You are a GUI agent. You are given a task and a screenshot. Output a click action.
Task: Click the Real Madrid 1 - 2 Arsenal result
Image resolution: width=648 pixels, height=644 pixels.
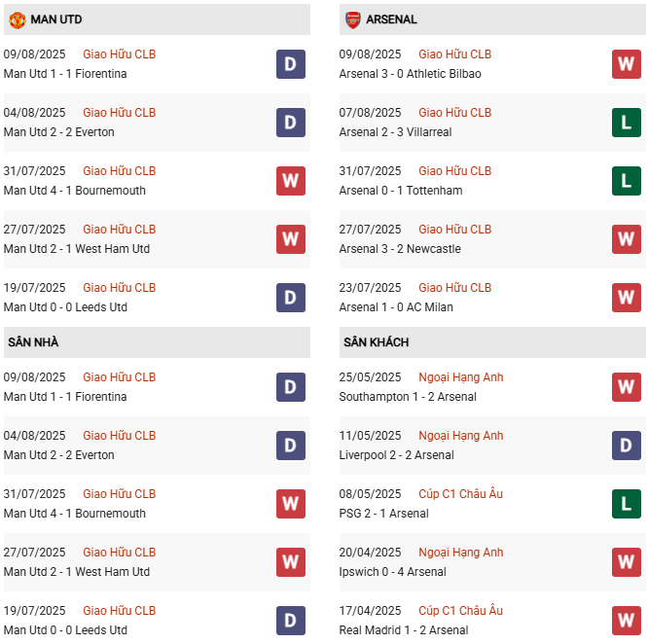coord(404,630)
